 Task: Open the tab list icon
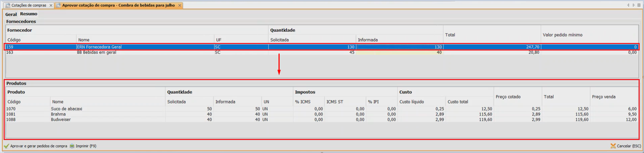tap(639, 5)
